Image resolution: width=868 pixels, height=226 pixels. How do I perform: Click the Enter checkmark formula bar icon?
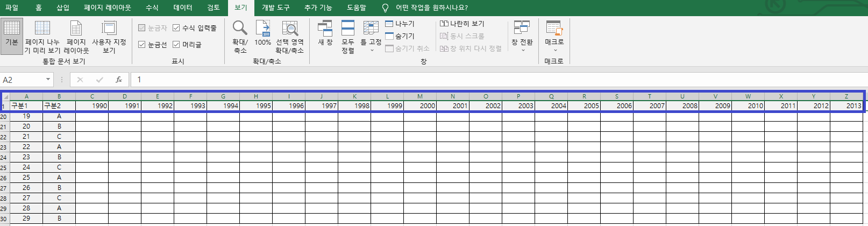tap(99, 80)
